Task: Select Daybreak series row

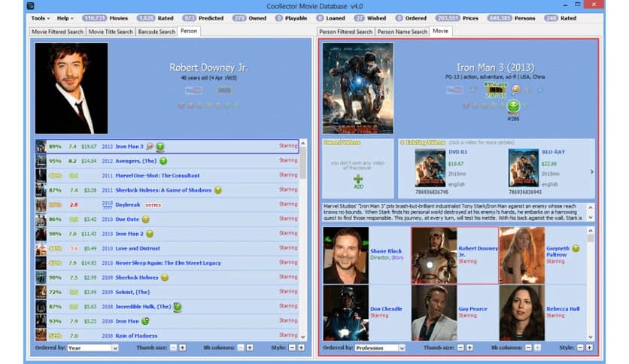Action: (x=167, y=205)
